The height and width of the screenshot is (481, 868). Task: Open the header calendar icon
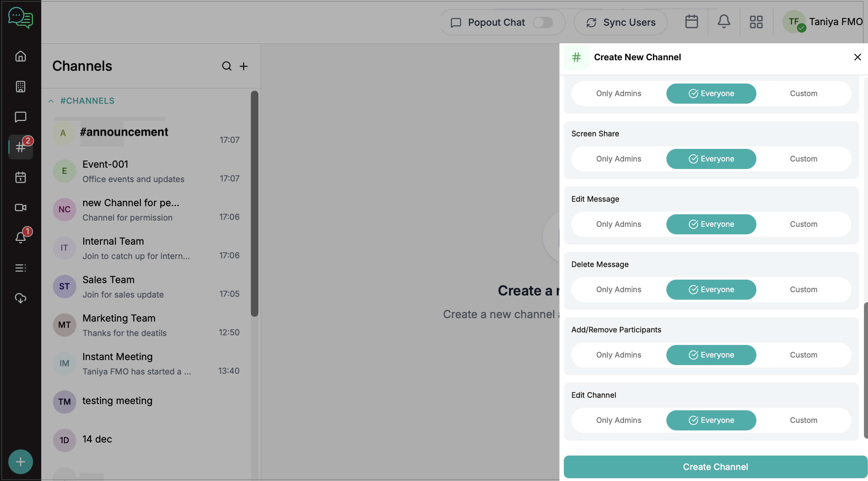click(x=691, y=22)
